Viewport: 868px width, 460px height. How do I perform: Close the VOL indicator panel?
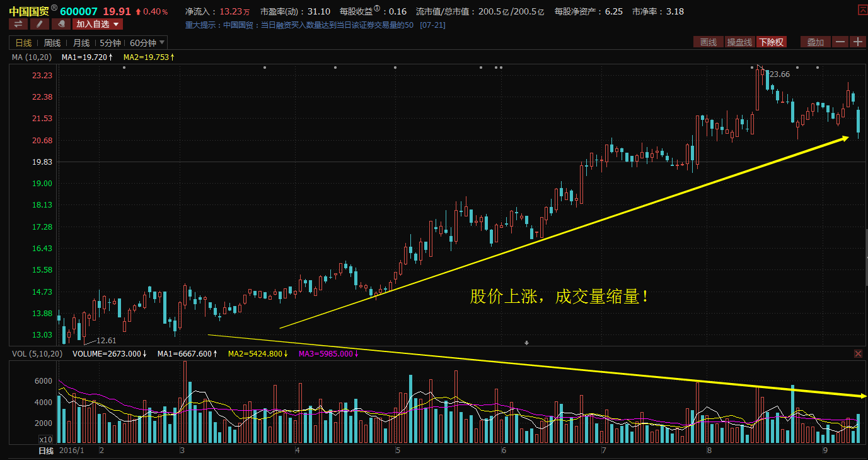[x=858, y=354]
